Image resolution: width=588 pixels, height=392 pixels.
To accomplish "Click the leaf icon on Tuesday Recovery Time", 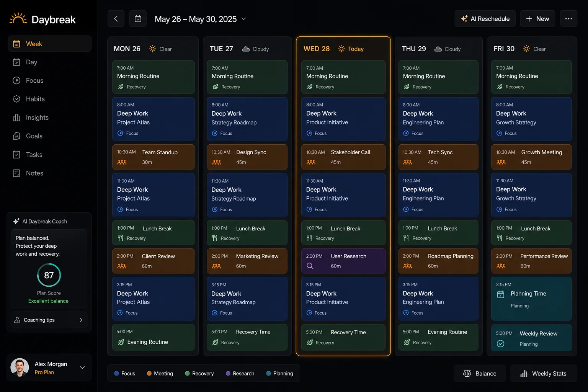I will (x=215, y=342).
